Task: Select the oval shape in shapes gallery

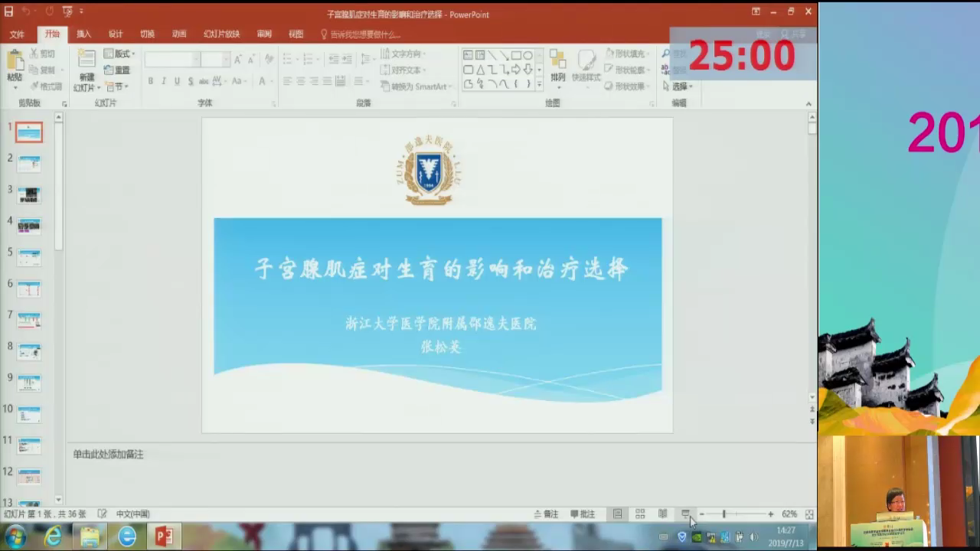Action: point(528,55)
